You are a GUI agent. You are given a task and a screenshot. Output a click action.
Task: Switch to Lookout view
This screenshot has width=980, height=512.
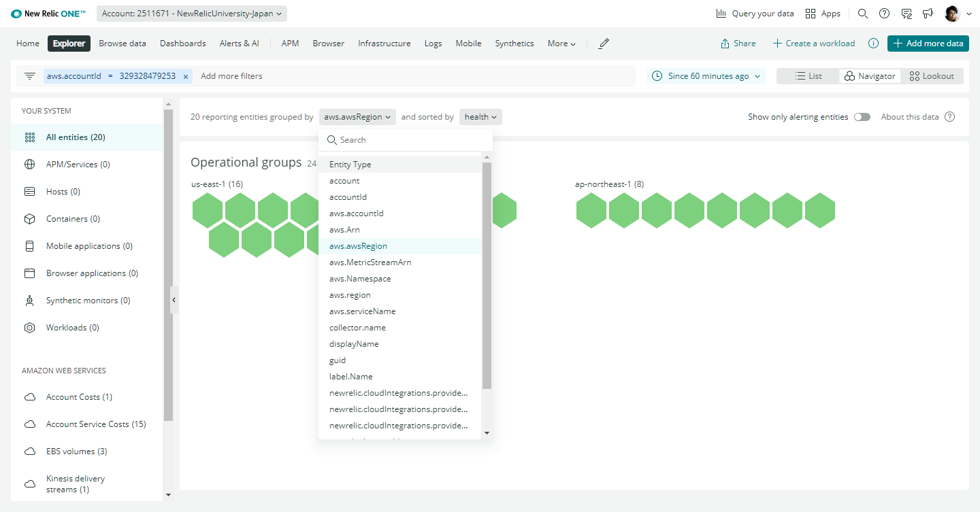click(x=932, y=76)
